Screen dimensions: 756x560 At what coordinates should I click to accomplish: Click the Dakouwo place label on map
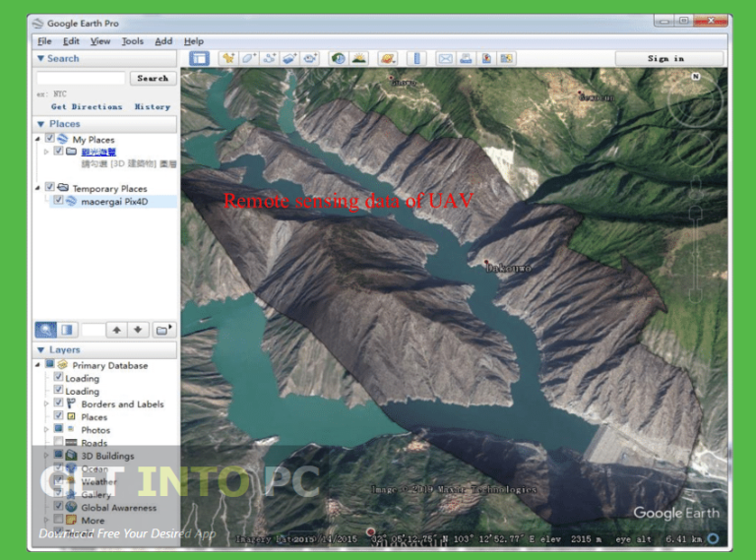pyautogui.click(x=509, y=268)
